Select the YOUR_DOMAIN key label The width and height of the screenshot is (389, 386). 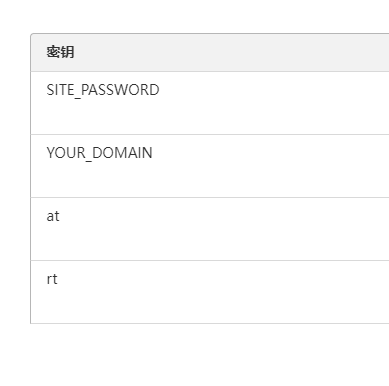pos(99,153)
